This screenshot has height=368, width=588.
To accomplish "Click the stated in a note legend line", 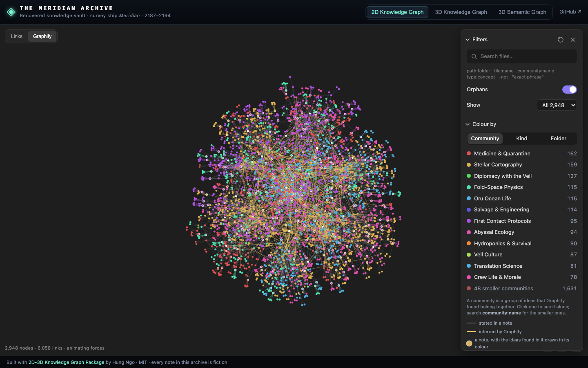I will 471,323.
